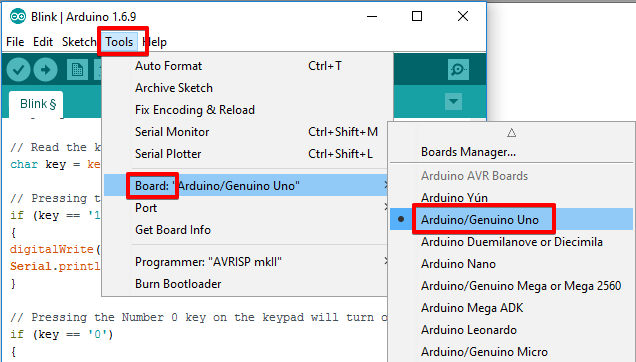This screenshot has width=636, height=362.
Task: Open the tab options dropdown arrow
Action: tap(453, 101)
